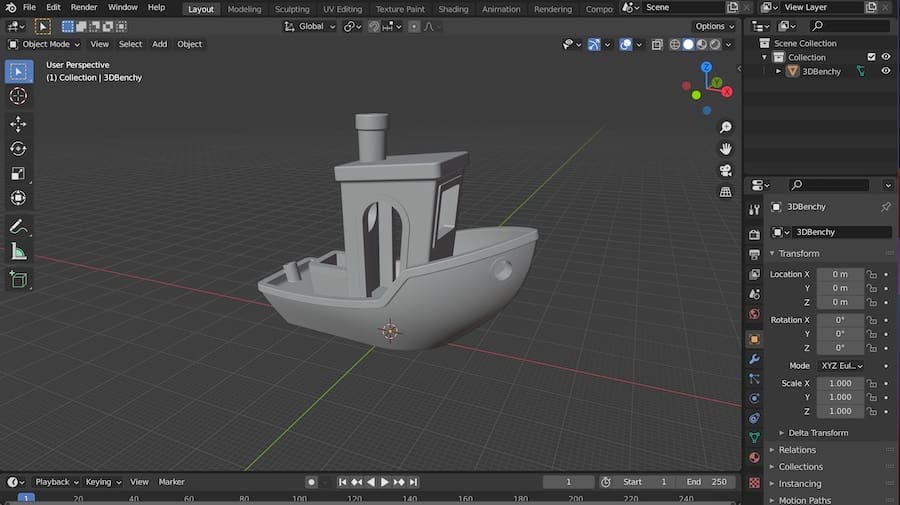
Task: Open Particle properties tab icon
Action: coord(754,379)
